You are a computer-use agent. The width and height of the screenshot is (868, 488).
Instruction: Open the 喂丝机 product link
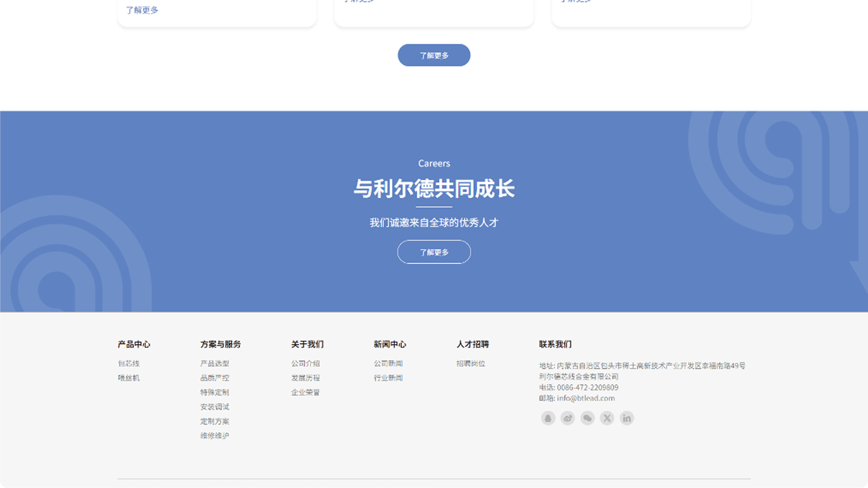click(129, 378)
